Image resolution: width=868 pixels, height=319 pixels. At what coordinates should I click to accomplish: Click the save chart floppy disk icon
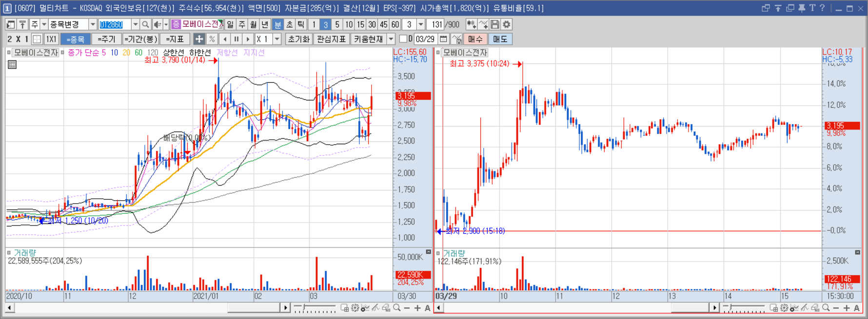click(495, 24)
